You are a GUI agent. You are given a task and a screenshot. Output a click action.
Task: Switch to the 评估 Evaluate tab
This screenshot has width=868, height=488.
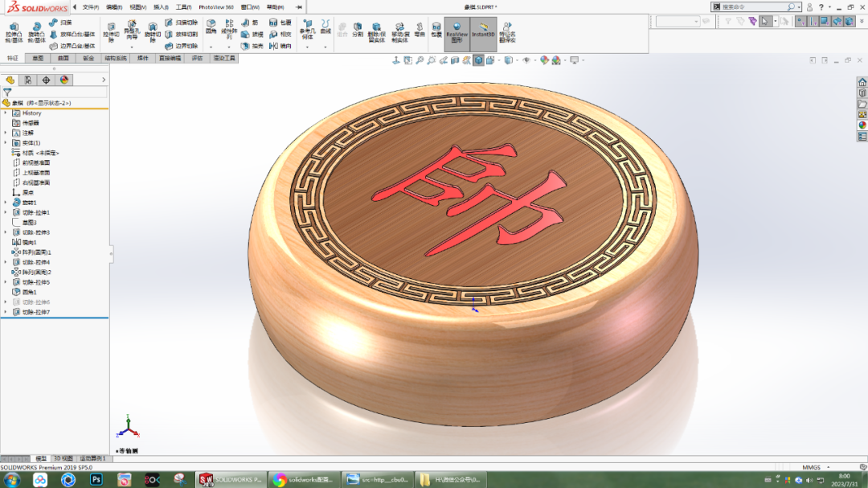click(x=197, y=58)
